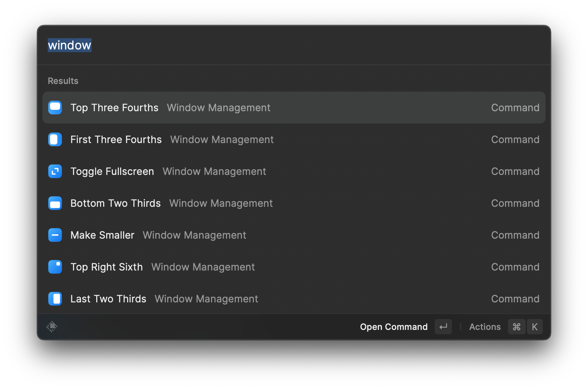
Task: Click the Return key hint
Action: (443, 327)
